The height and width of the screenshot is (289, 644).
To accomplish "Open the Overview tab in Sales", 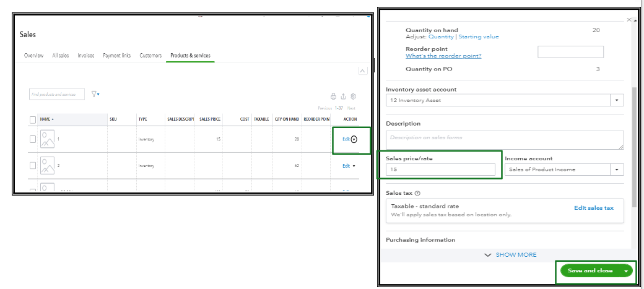I will [33, 56].
